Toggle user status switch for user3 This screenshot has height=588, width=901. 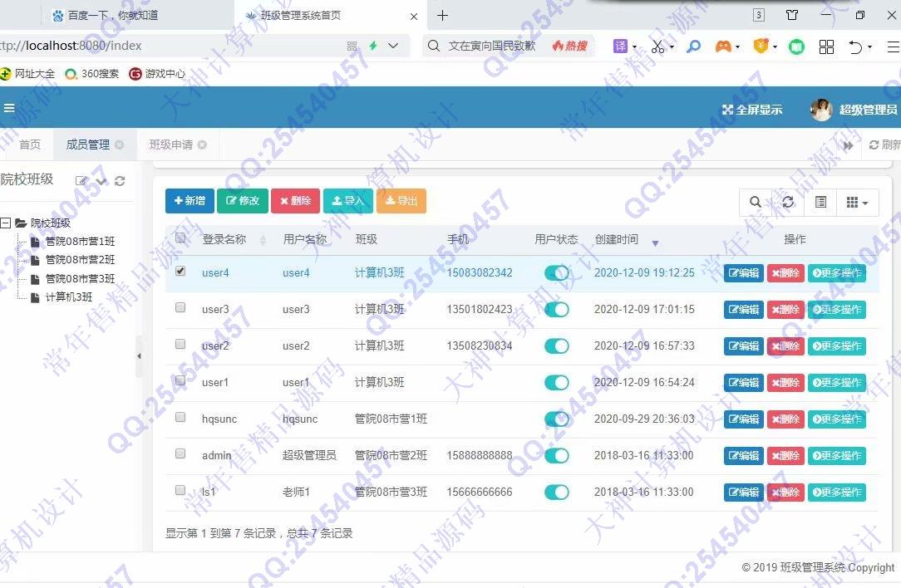[556, 310]
